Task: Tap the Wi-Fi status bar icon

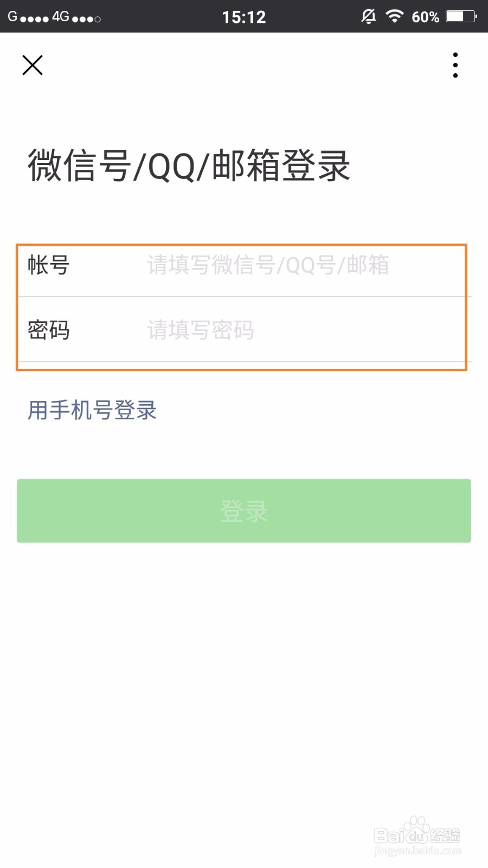Action: coord(394,16)
